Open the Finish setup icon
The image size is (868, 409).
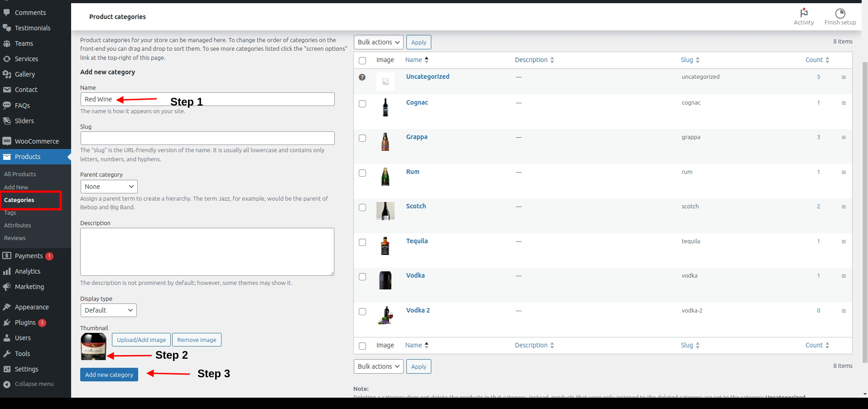(840, 13)
